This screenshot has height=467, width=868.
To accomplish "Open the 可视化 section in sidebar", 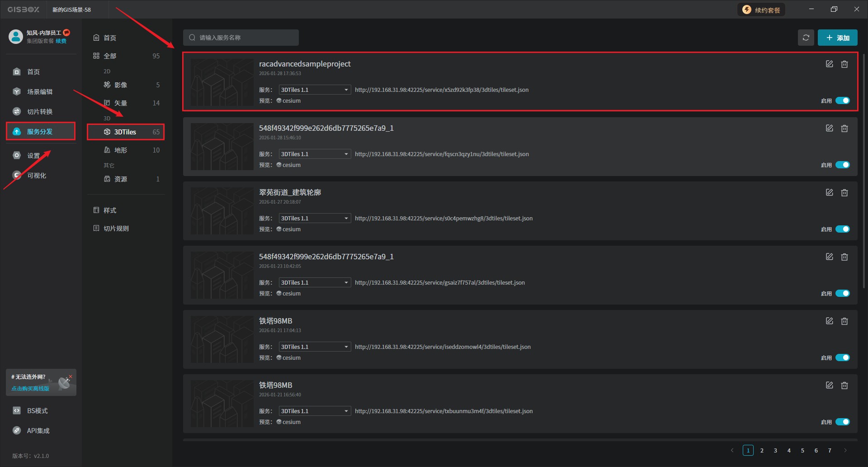I will 36,176.
